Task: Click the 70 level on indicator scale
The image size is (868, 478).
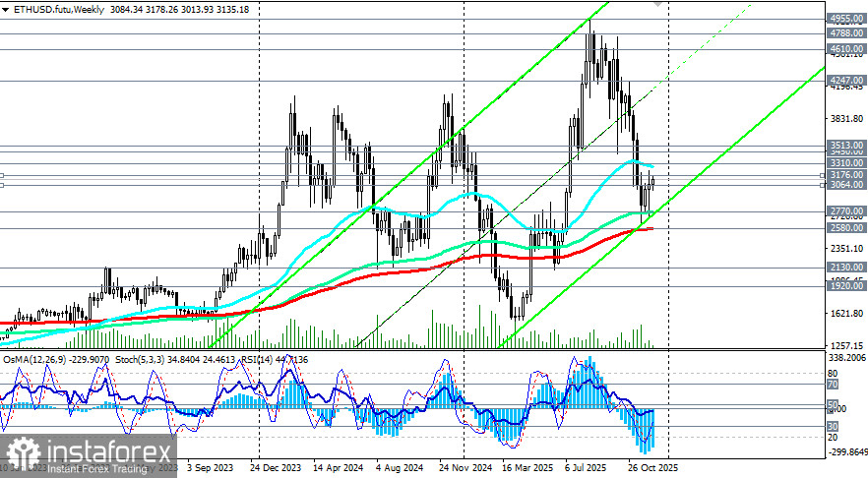Action: 833,384
